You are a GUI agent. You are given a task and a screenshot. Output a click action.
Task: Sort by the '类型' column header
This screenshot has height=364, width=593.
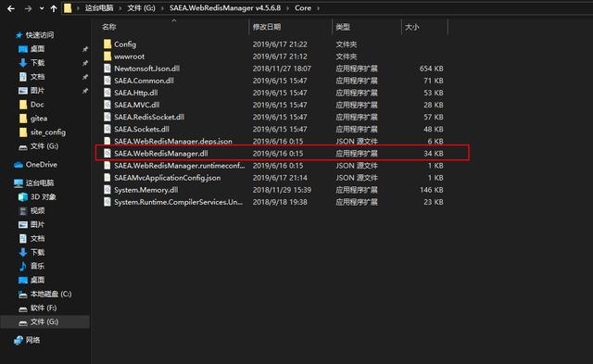[x=343, y=27]
